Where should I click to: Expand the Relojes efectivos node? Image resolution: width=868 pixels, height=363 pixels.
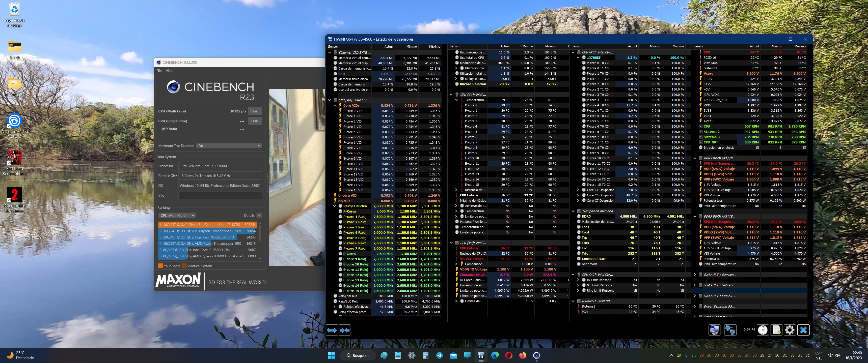click(x=335, y=307)
